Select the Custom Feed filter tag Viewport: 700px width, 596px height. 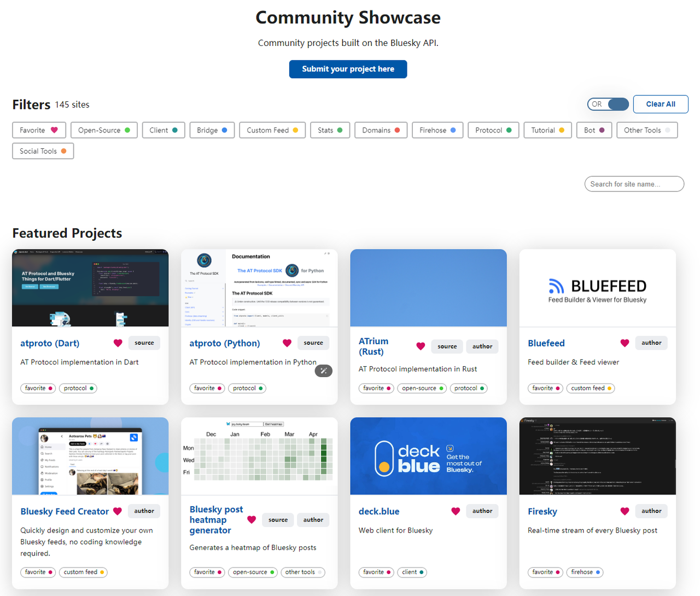coord(272,130)
